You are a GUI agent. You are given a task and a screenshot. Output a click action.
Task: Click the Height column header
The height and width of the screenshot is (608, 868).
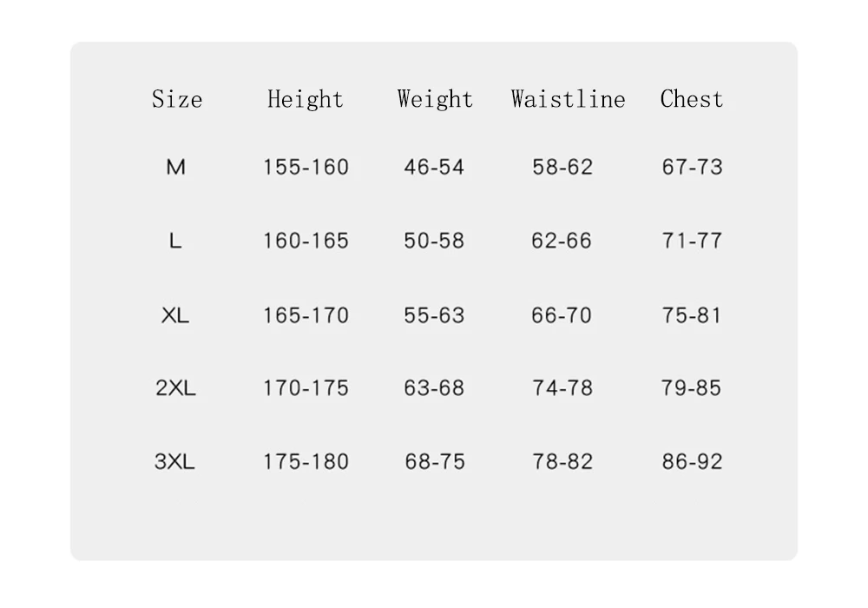306,99
